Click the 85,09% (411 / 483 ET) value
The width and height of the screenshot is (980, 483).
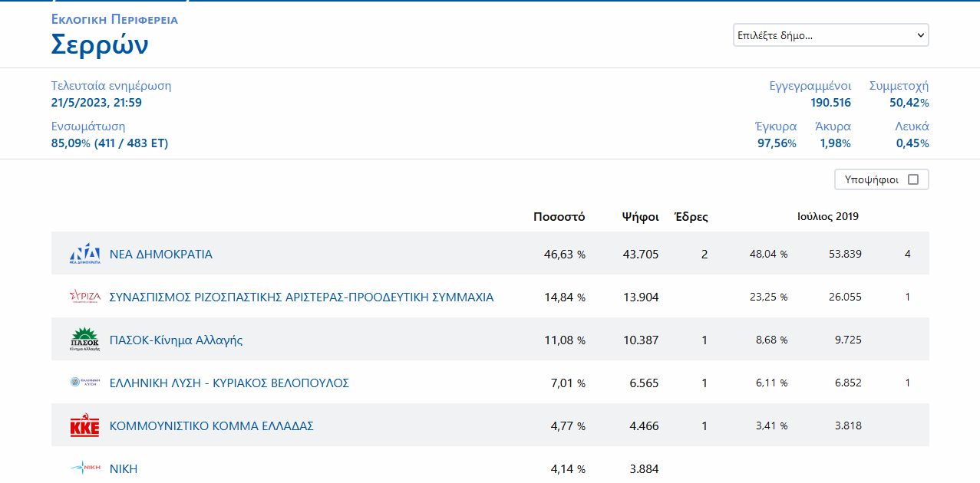point(110,143)
